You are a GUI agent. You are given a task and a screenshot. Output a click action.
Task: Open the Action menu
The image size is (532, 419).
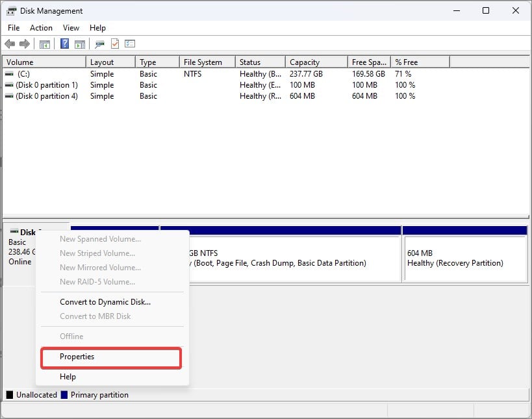pos(41,28)
